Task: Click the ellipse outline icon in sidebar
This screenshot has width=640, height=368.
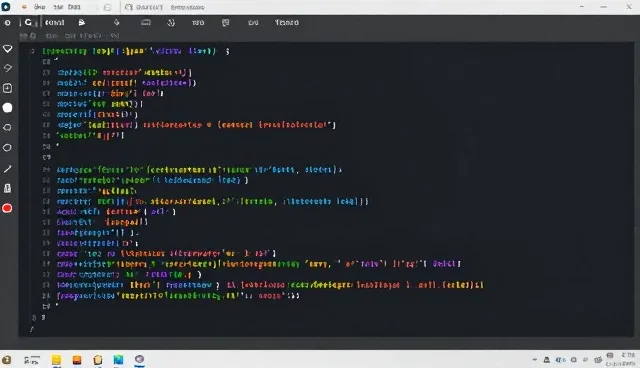Action: click(7, 148)
